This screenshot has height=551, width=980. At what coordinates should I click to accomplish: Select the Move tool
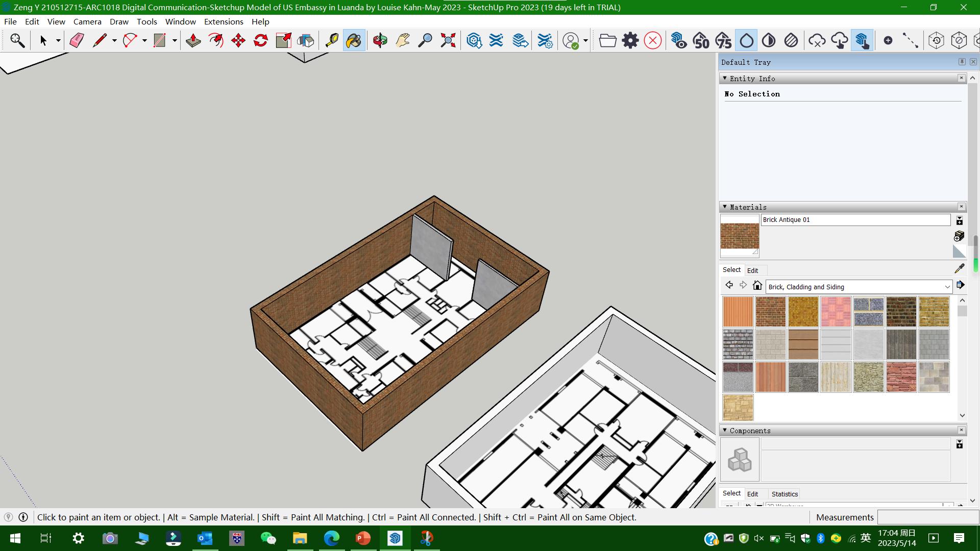pos(238,40)
